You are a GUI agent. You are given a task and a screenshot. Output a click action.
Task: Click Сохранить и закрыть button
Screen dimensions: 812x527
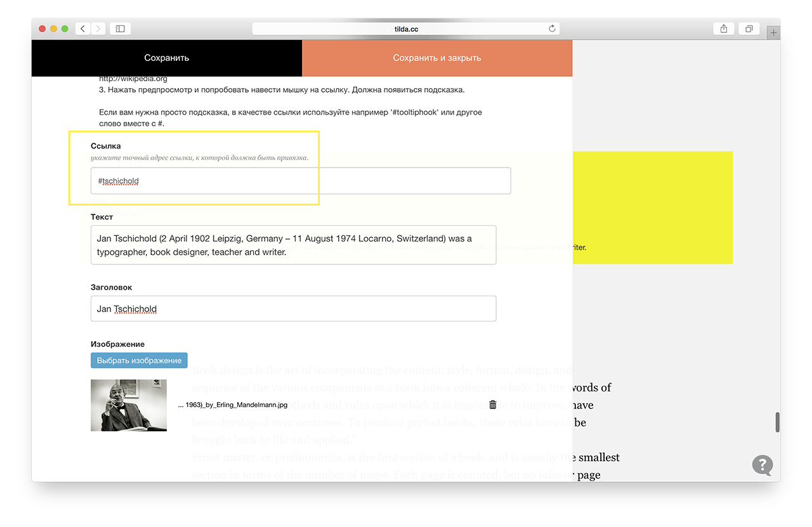(x=437, y=58)
